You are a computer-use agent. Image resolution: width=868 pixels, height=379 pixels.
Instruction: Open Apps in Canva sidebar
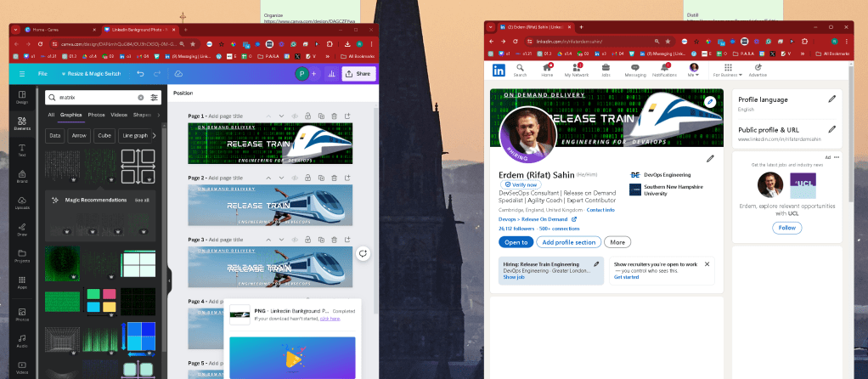tap(22, 282)
